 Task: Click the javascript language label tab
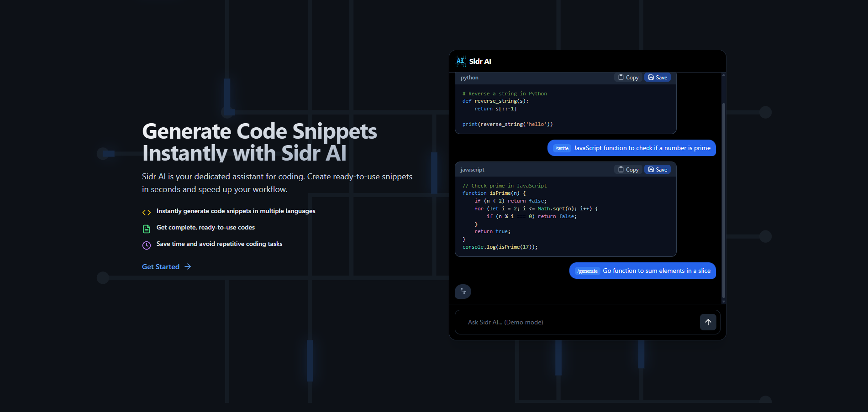coord(472,169)
